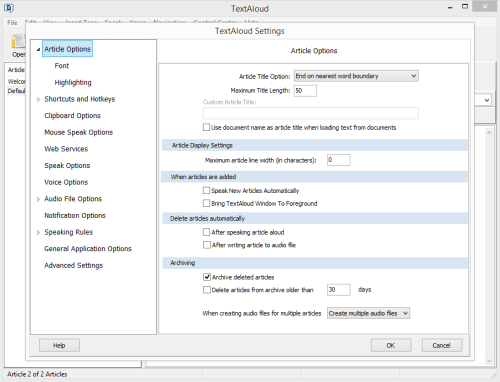
Task: Click the Help button
Action: [x=59, y=345]
